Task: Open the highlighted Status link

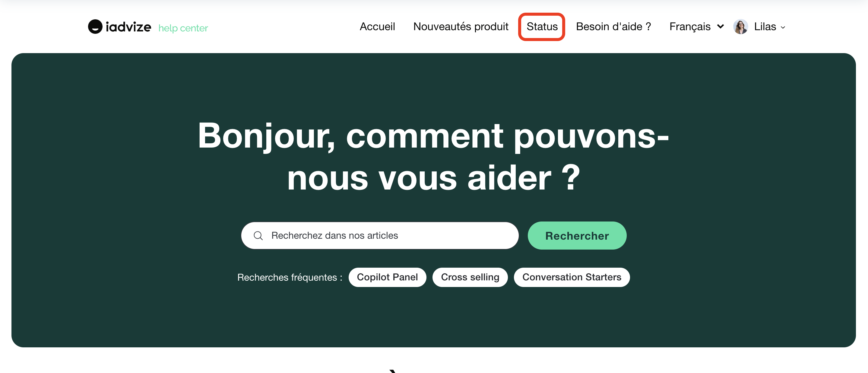Action: [x=542, y=27]
